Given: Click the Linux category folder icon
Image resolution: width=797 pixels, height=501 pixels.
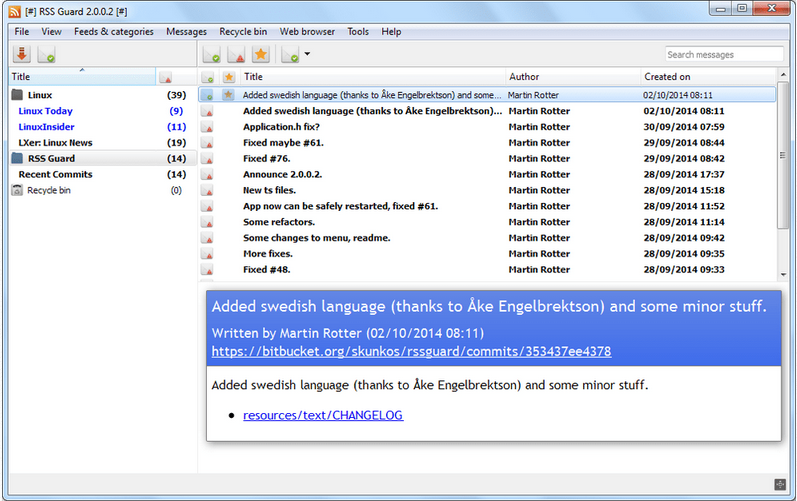Looking at the screenshot, I should click(17, 95).
